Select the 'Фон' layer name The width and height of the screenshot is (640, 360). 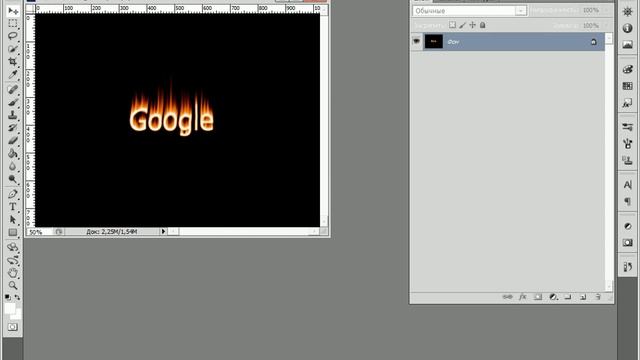[x=453, y=42]
